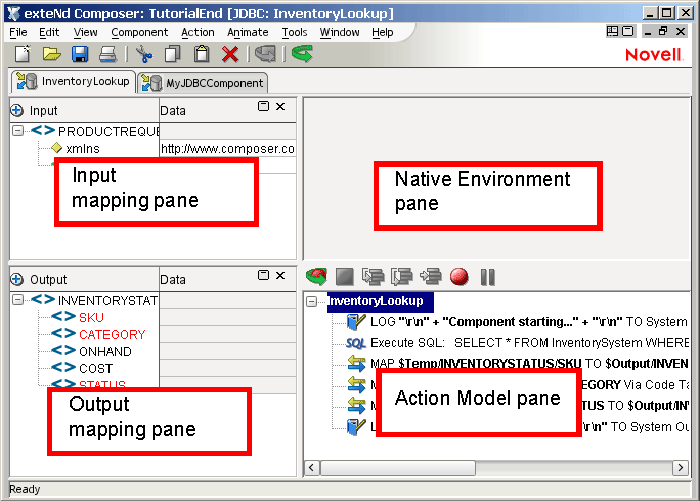The height and width of the screenshot is (501, 700).
Task: Open the Component menu
Action: [x=140, y=32]
